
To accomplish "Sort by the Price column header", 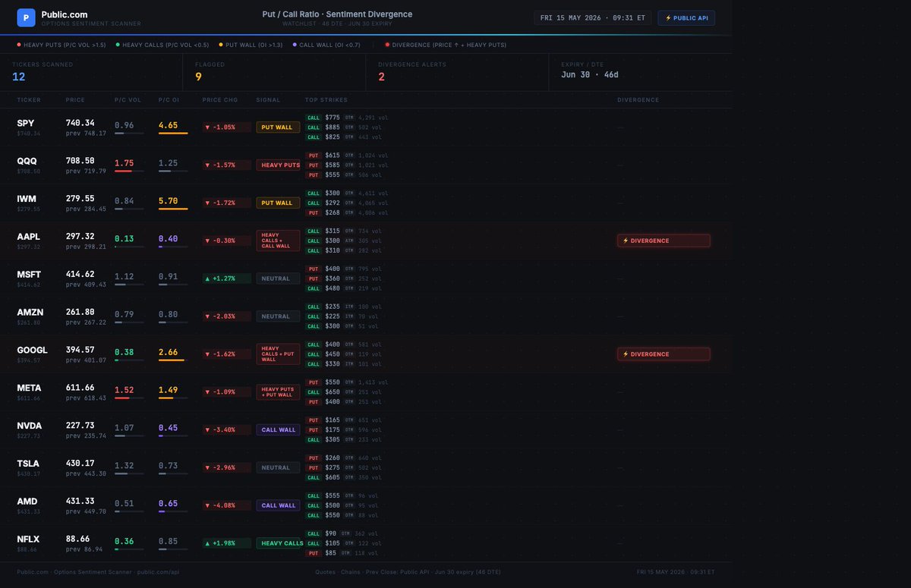I will coord(75,99).
